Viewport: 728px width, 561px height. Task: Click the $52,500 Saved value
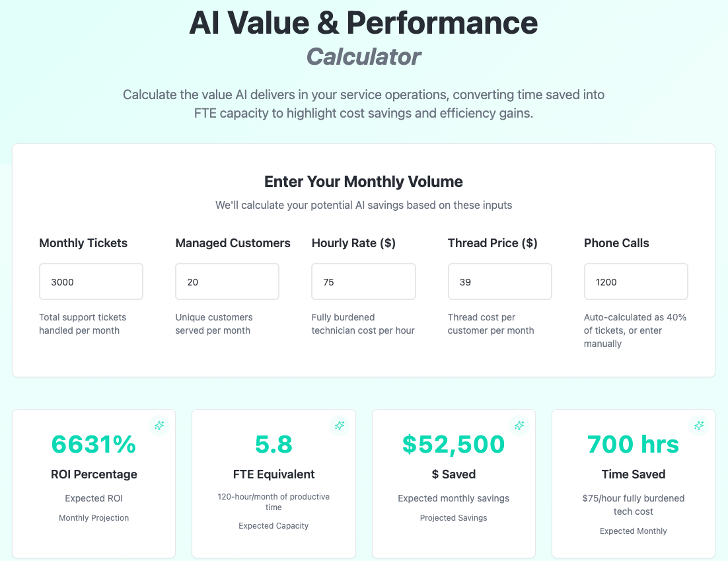click(x=453, y=445)
